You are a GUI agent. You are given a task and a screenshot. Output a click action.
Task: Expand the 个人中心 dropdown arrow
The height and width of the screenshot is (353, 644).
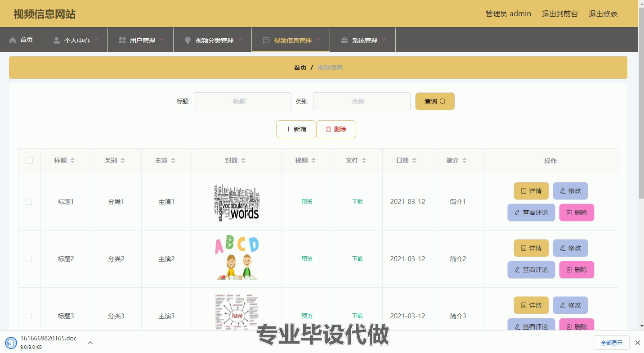point(96,40)
